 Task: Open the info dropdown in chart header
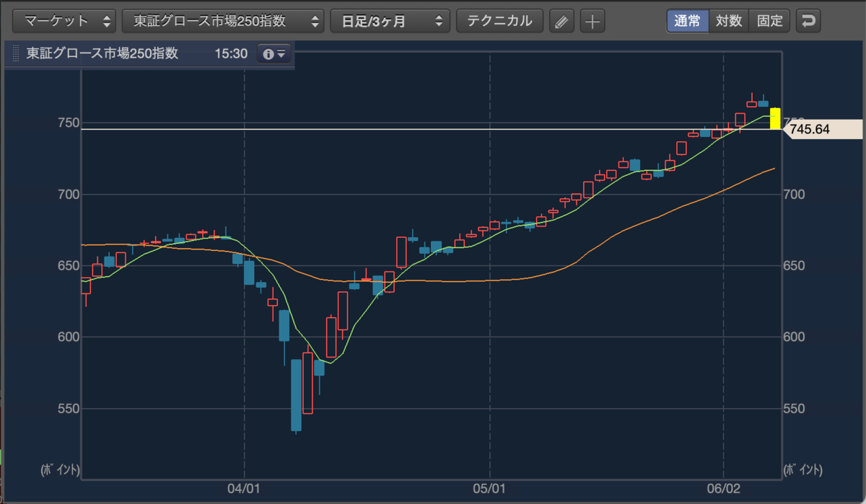click(x=274, y=54)
